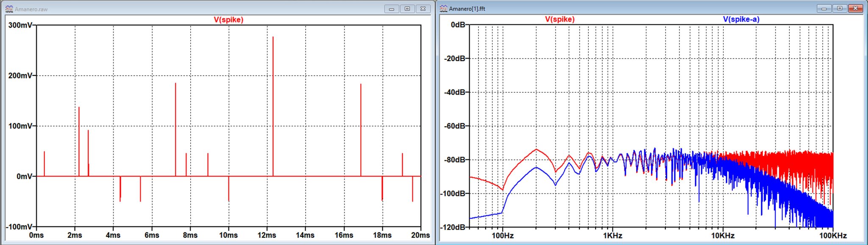Click the 16ms time axis label
The image size is (868, 245).
tap(344, 235)
